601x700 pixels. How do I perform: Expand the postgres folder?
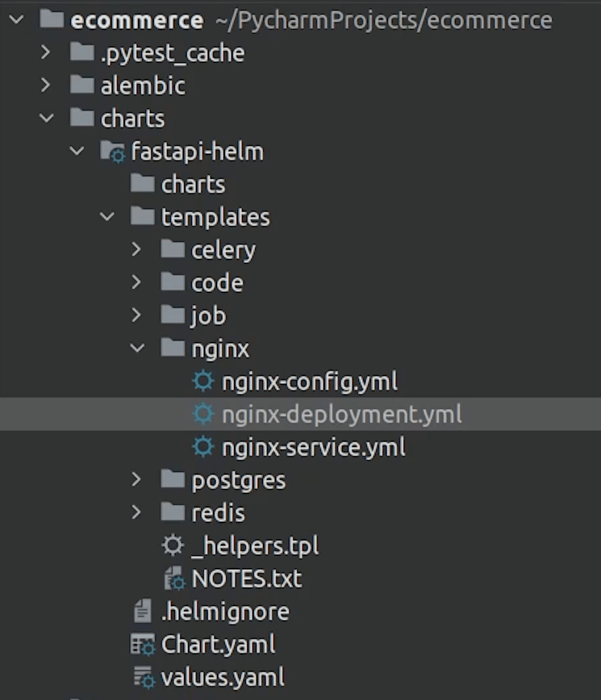(136, 479)
